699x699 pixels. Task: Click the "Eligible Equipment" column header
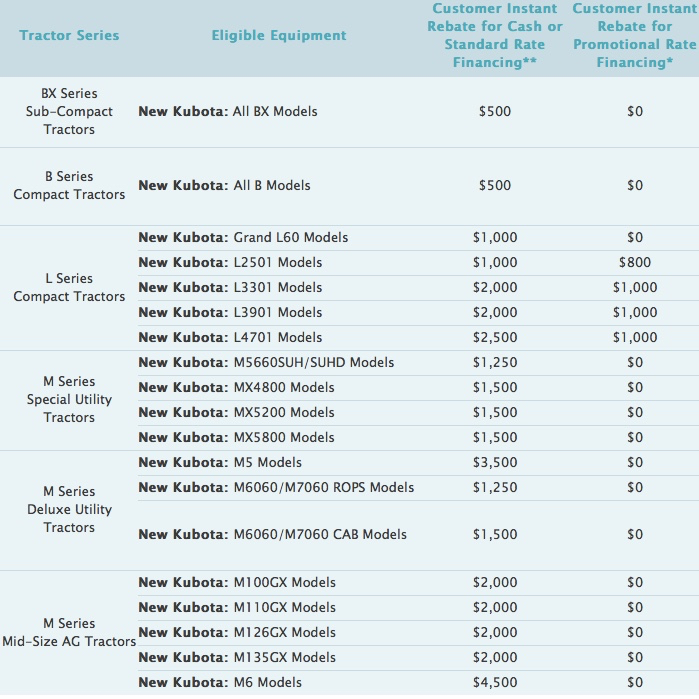click(279, 35)
